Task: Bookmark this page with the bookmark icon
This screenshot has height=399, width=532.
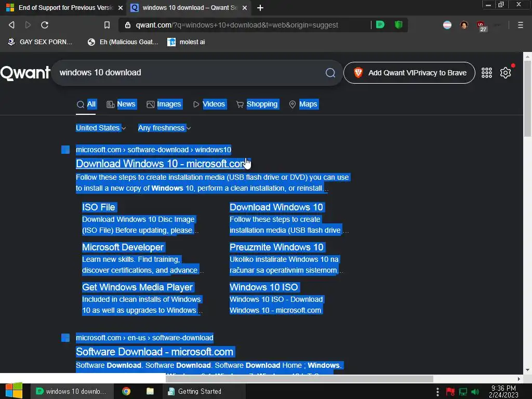Action: pyautogui.click(x=107, y=25)
